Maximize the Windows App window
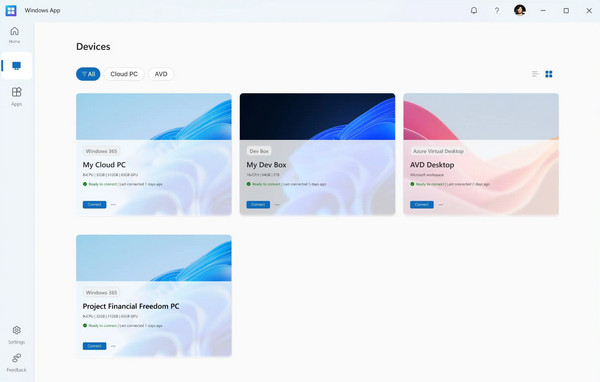Image resolution: width=600 pixels, height=382 pixels. tap(566, 11)
